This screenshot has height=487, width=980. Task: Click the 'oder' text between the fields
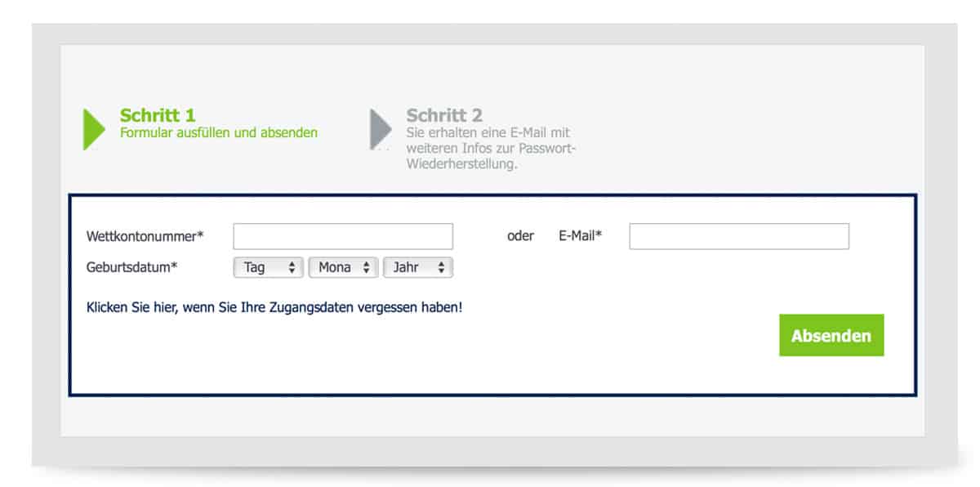coord(520,236)
